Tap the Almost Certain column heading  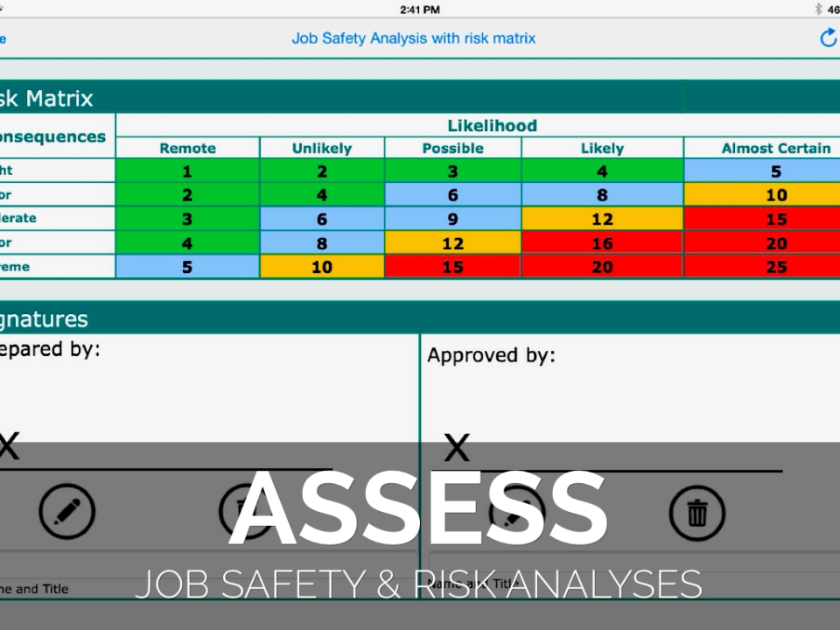tap(775, 148)
